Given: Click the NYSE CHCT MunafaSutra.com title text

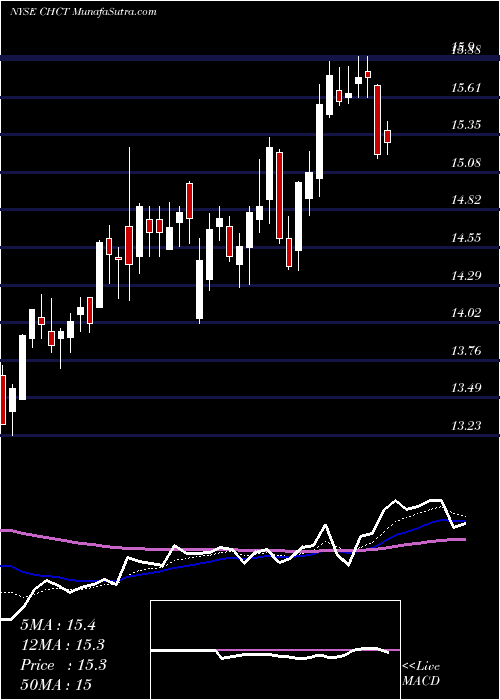Looking at the screenshot, I should coord(83,12).
